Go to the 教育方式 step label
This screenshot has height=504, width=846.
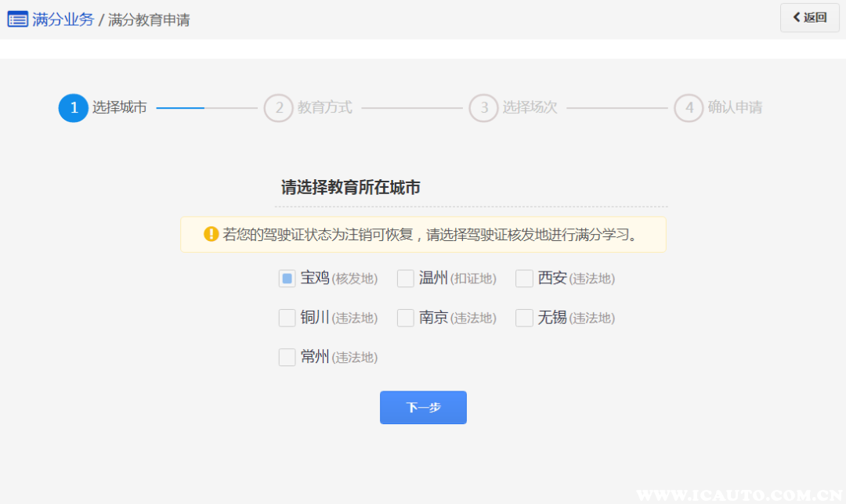pos(325,108)
